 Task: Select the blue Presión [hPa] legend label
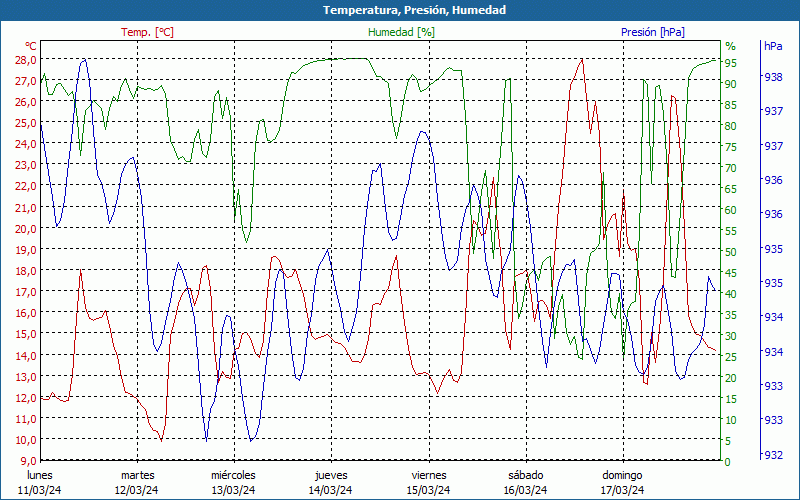(x=653, y=32)
